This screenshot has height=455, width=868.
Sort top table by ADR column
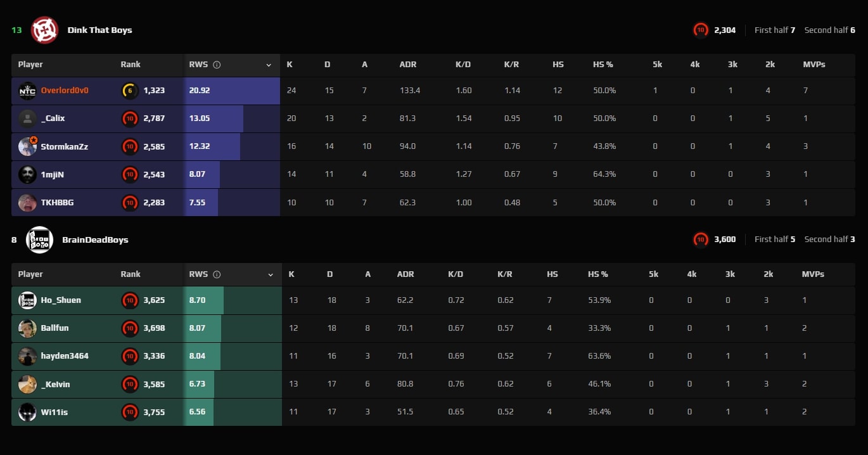tap(407, 65)
